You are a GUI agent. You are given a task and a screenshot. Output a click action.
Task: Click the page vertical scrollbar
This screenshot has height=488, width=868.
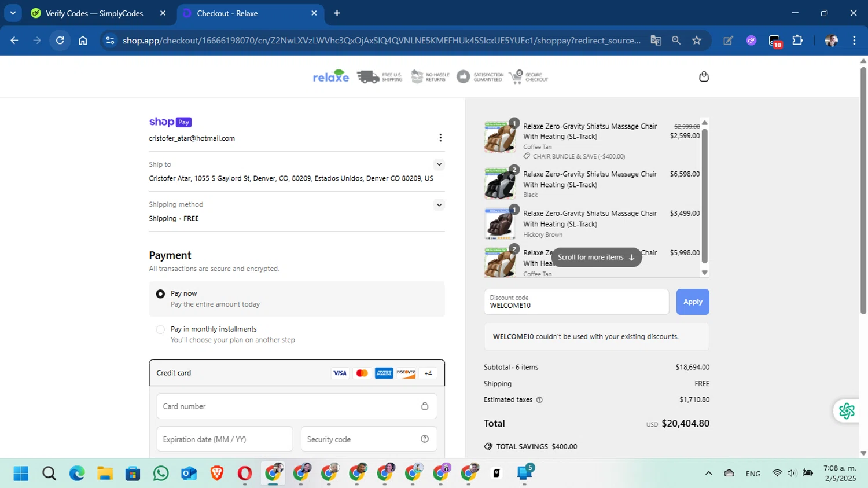pos(863,191)
